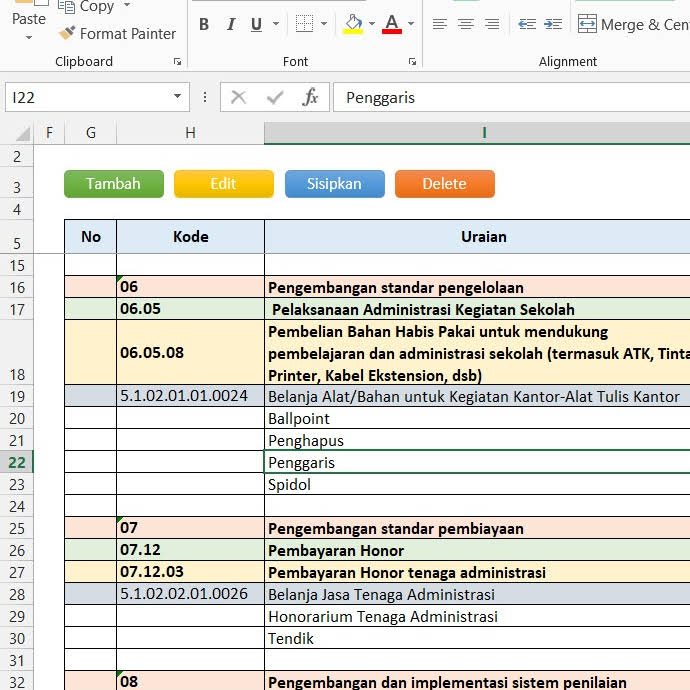Align text to the left

440,25
